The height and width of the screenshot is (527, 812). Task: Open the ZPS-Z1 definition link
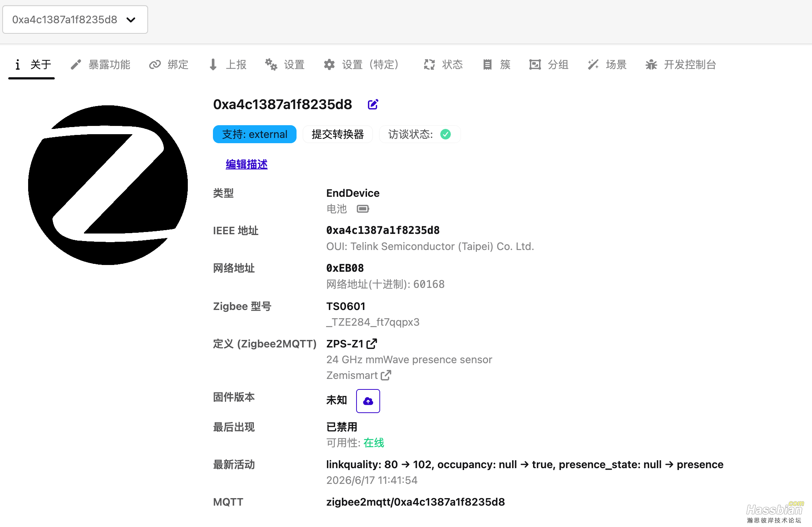352,344
